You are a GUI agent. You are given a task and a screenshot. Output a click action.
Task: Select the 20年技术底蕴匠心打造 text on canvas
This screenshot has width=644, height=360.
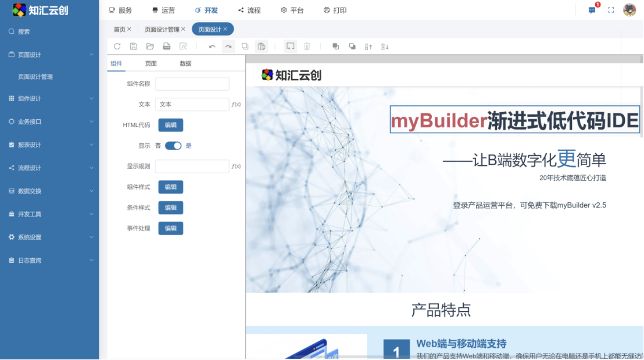click(573, 178)
